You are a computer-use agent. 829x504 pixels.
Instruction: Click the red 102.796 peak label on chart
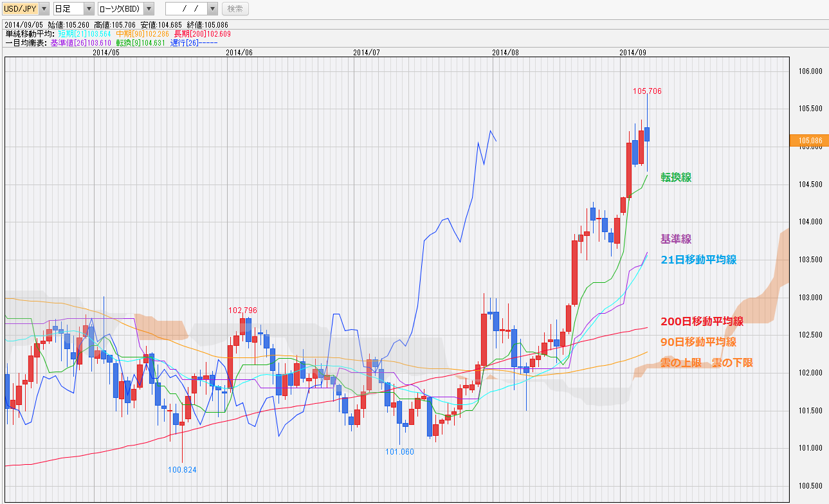(242, 310)
